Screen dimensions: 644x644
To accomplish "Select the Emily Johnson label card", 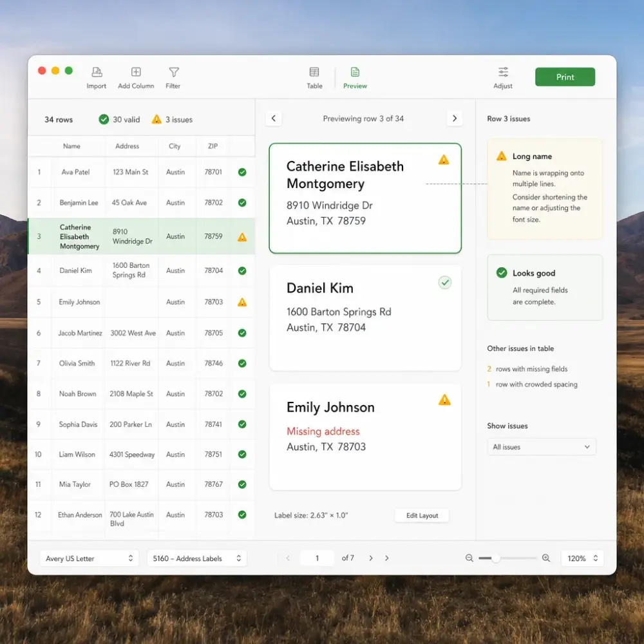I will 365,437.
